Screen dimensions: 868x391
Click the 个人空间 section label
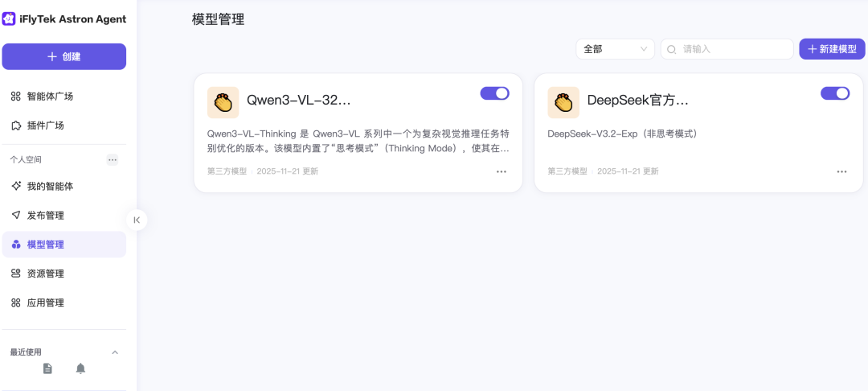pyautogui.click(x=26, y=159)
